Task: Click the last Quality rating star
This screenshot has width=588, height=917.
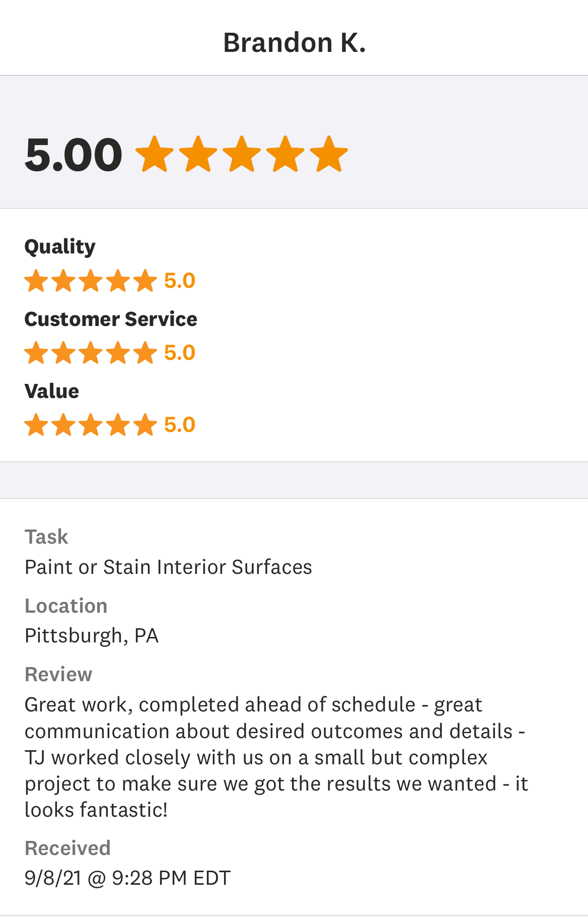Action: 145,281
